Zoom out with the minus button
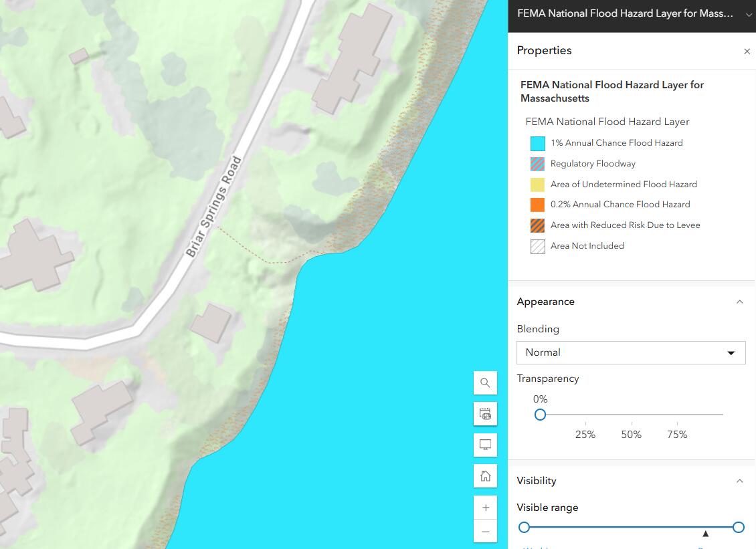Viewport: 756px width, 549px height. click(x=485, y=531)
